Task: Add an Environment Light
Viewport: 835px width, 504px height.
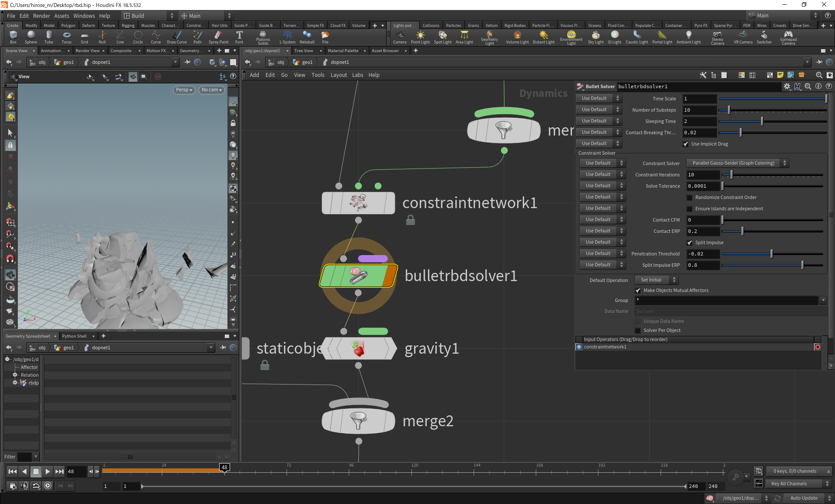Action: click(571, 38)
